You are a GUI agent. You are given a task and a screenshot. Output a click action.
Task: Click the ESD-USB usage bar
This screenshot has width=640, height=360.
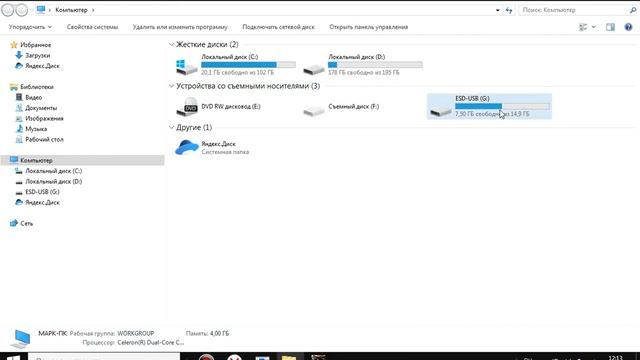click(x=502, y=106)
